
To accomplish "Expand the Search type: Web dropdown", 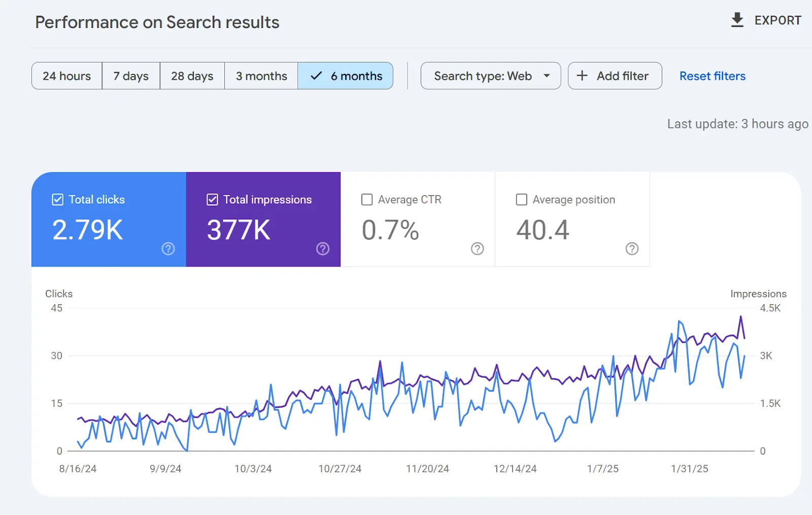I will (x=491, y=76).
